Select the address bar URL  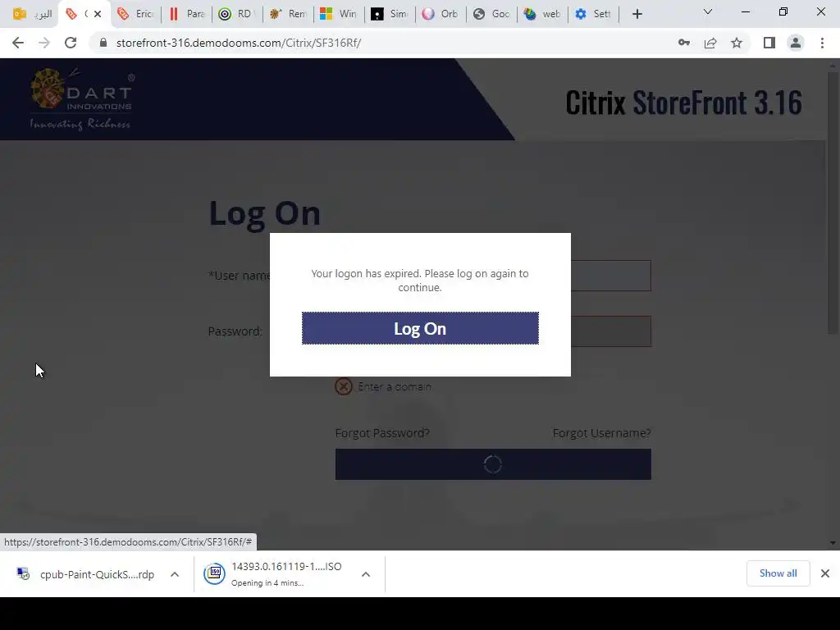[239, 43]
